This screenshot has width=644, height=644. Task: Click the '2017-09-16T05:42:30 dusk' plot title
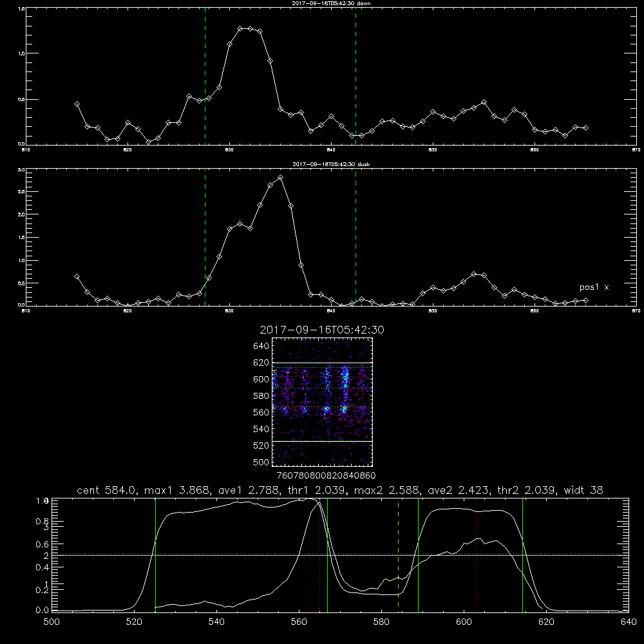click(x=331, y=164)
